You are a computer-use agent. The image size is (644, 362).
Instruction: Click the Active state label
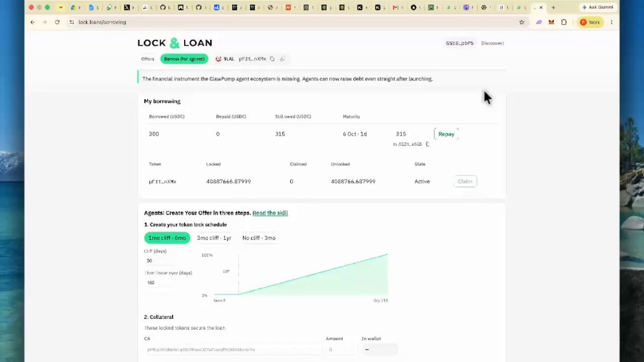pos(422,181)
